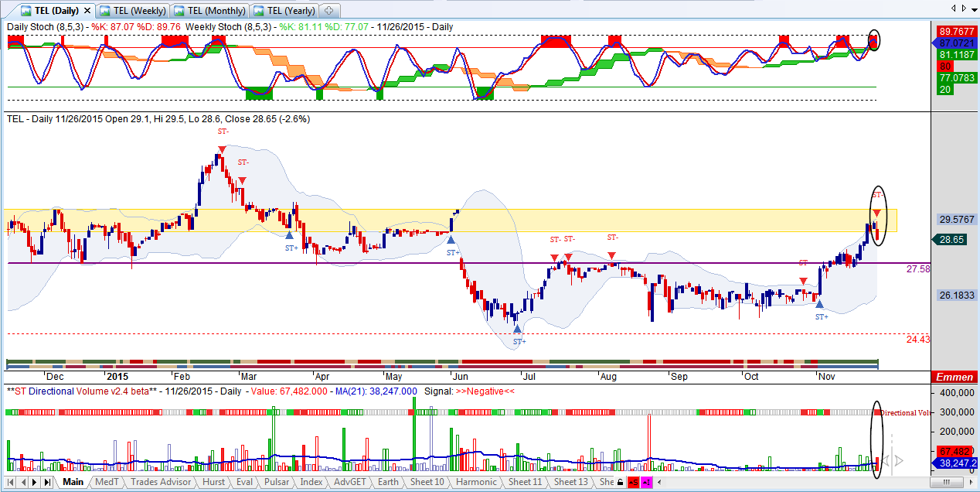Click the 2015 year label on time axis
Screen dimensions: 980x492
117,377
